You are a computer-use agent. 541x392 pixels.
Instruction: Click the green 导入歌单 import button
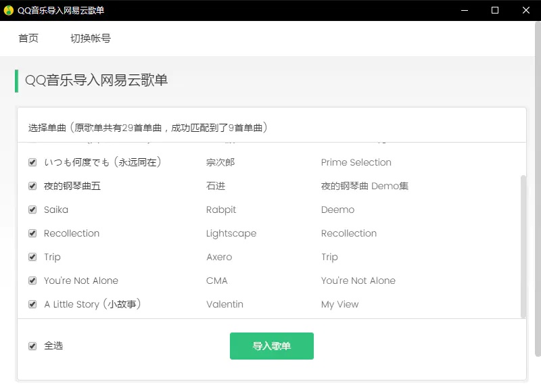(271, 345)
